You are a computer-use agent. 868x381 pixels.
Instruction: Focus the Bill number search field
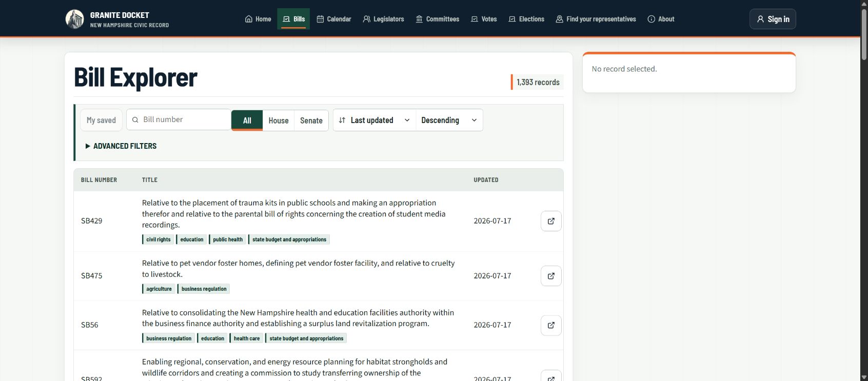click(179, 119)
